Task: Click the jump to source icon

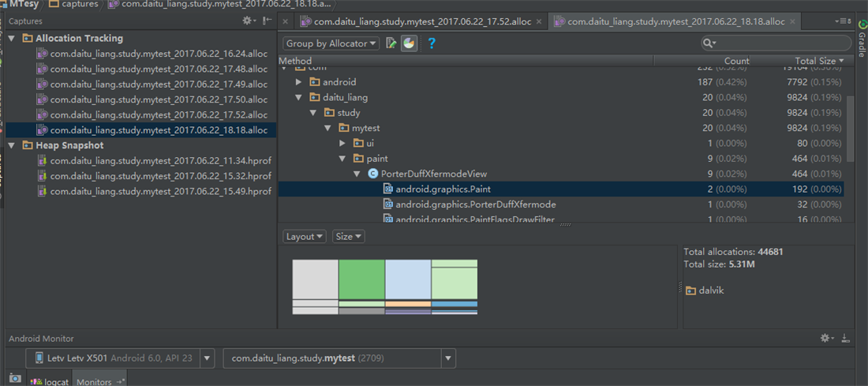Action: click(391, 43)
